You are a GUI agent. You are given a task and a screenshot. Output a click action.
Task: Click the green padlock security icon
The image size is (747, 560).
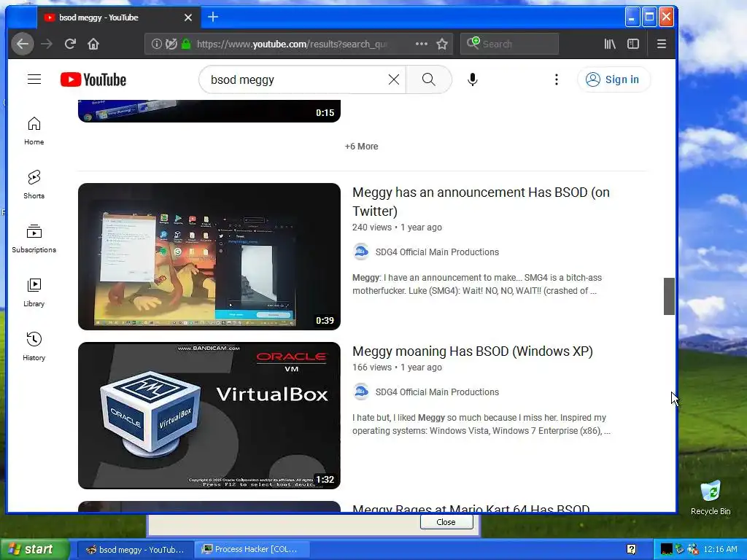(186, 44)
